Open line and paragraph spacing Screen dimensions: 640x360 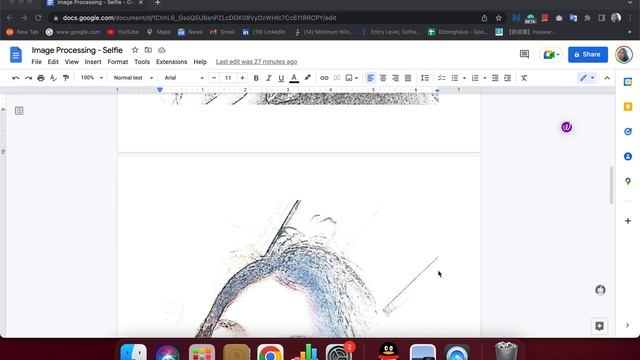[x=425, y=78]
